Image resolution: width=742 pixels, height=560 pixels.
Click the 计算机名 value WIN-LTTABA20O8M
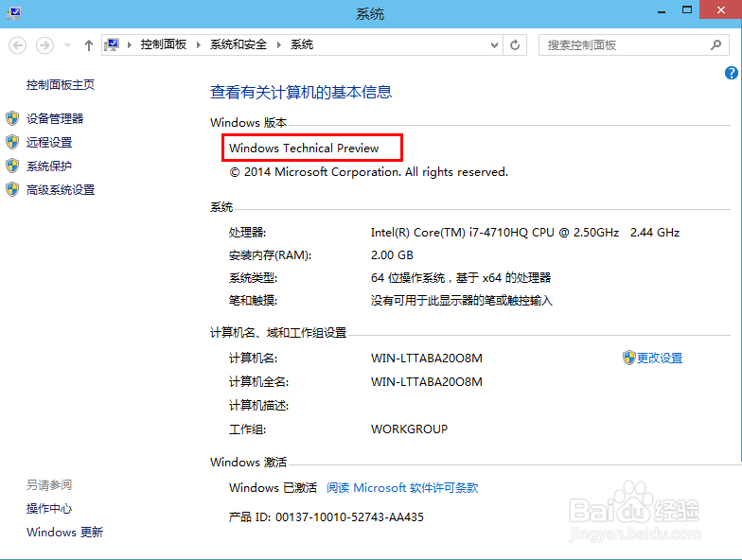click(x=427, y=358)
